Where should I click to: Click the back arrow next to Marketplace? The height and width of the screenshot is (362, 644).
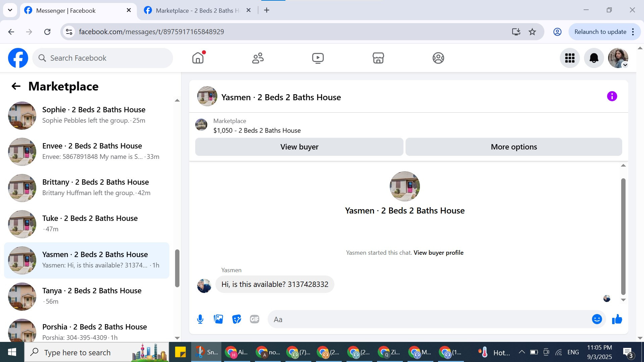[16, 86]
